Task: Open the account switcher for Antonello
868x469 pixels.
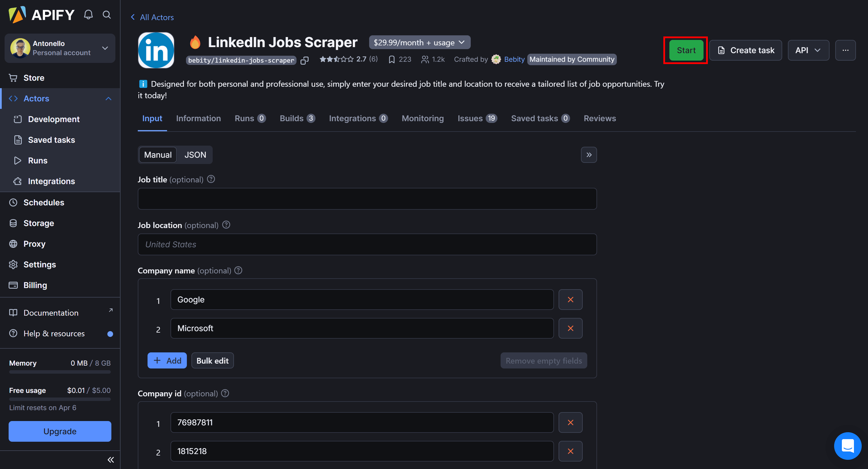Action: (104, 48)
